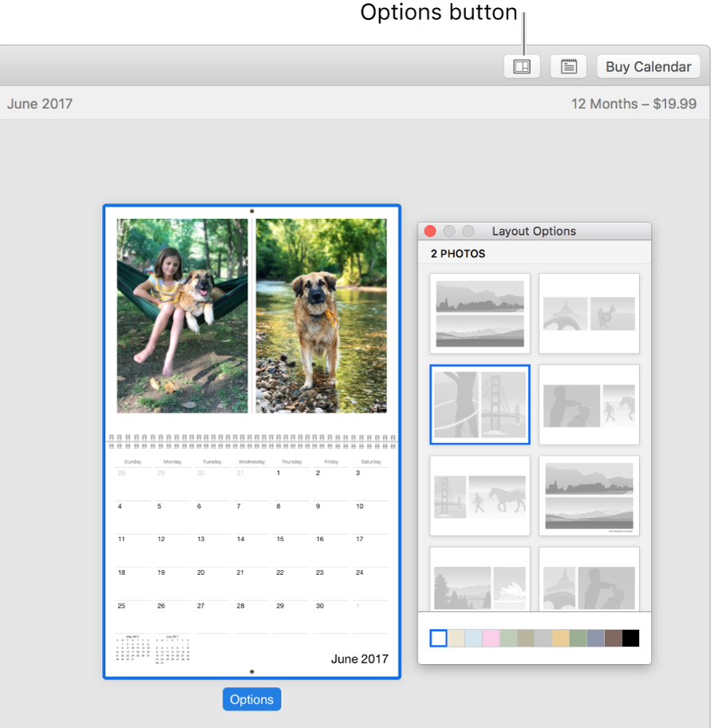Open Layout Options using the toolbar layout icon
The width and height of the screenshot is (711, 728).
tap(522, 66)
